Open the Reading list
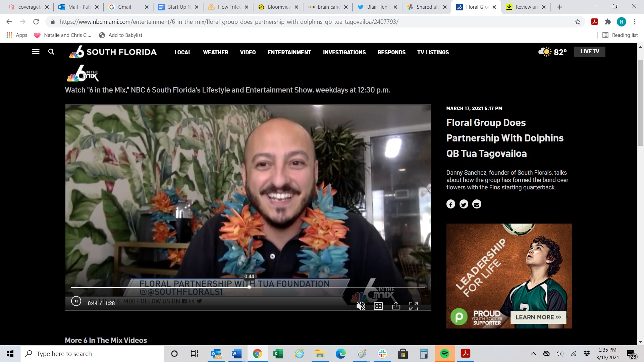The width and height of the screenshot is (644, 362). coord(620,35)
